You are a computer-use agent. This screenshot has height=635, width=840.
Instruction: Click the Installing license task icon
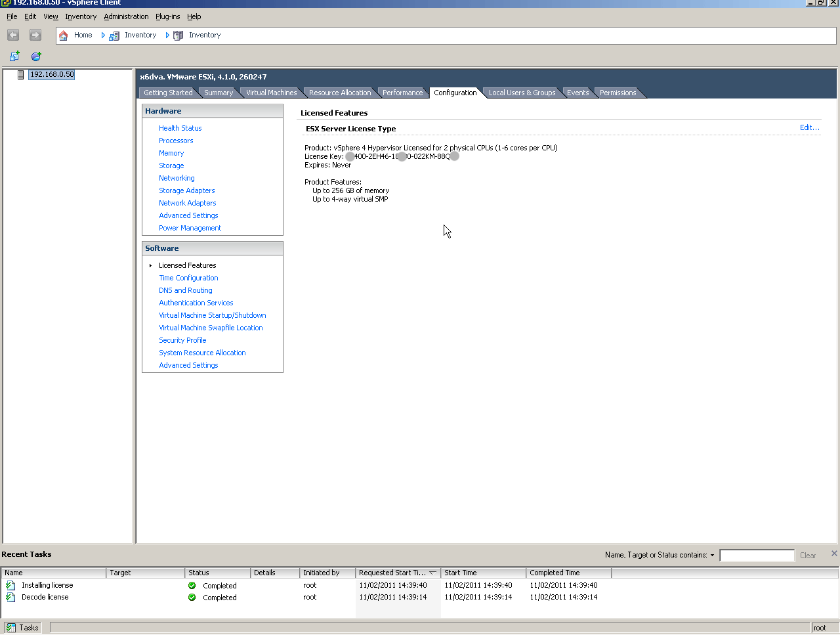tap(10, 585)
